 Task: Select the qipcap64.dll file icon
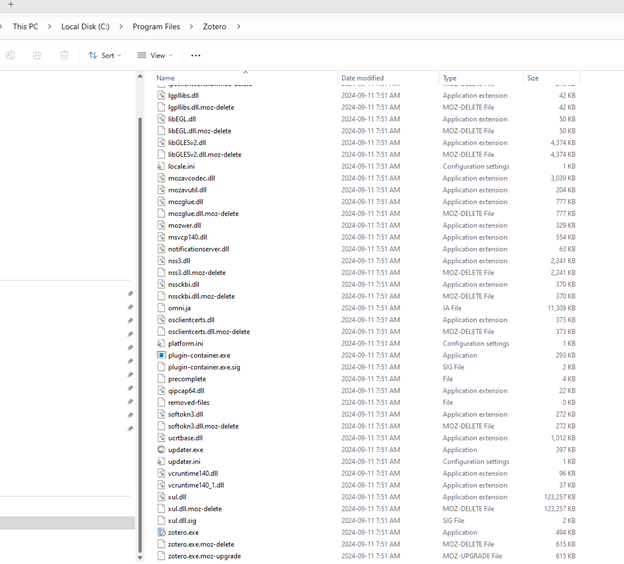point(161,390)
